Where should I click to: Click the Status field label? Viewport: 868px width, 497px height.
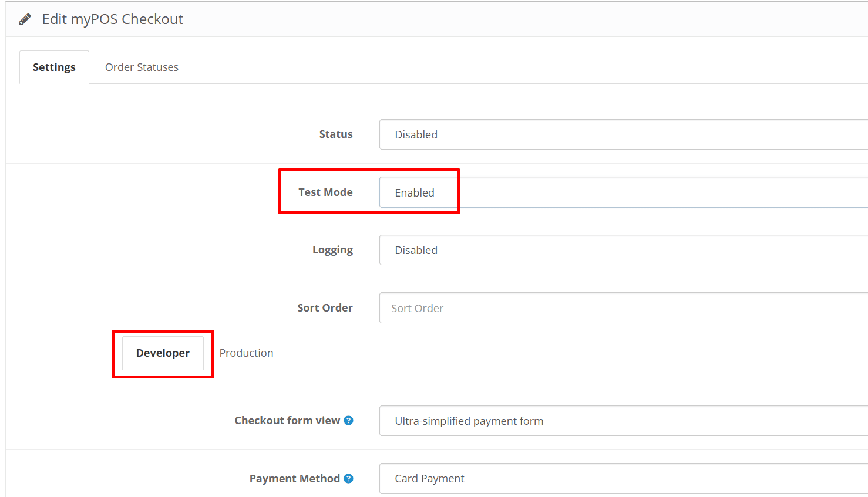pyautogui.click(x=335, y=134)
